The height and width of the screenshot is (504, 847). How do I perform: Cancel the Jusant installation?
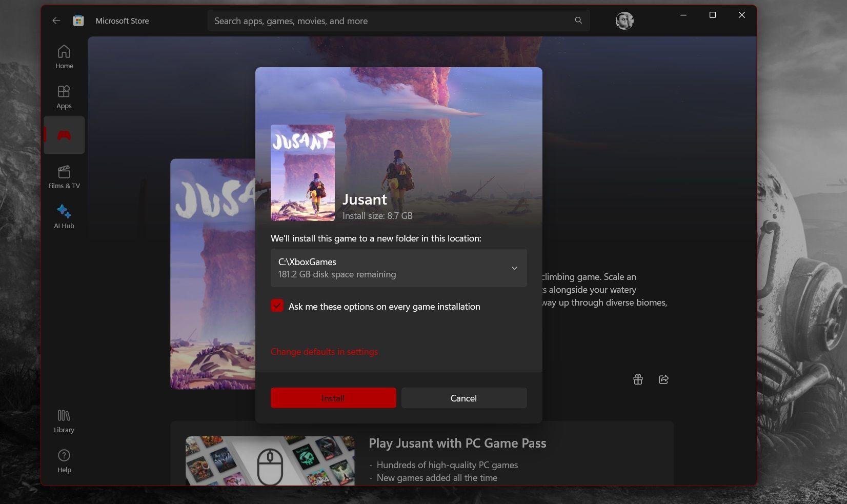click(x=463, y=398)
